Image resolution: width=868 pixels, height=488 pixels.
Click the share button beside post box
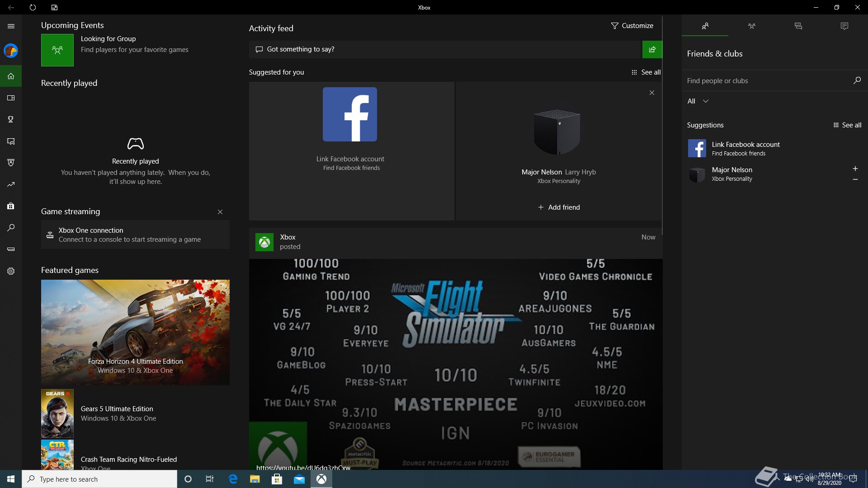652,49
